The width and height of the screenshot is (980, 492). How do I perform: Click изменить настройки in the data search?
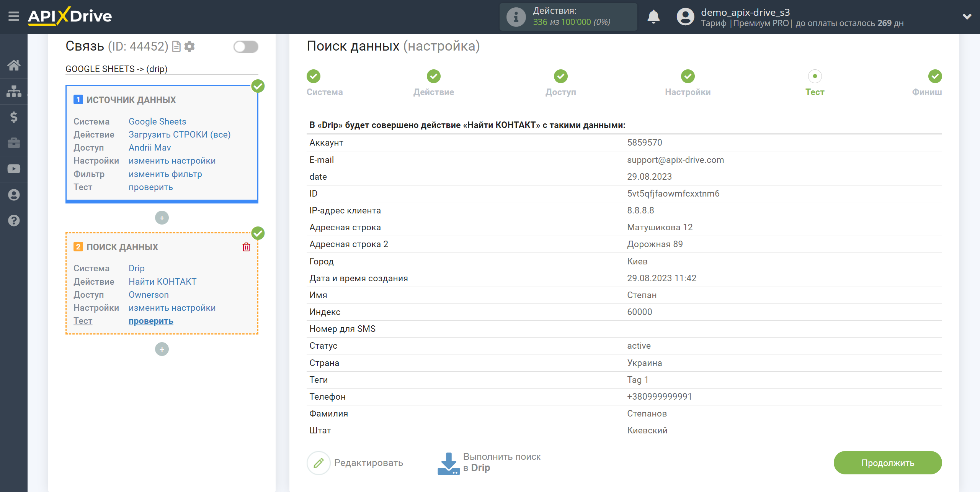(x=172, y=308)
